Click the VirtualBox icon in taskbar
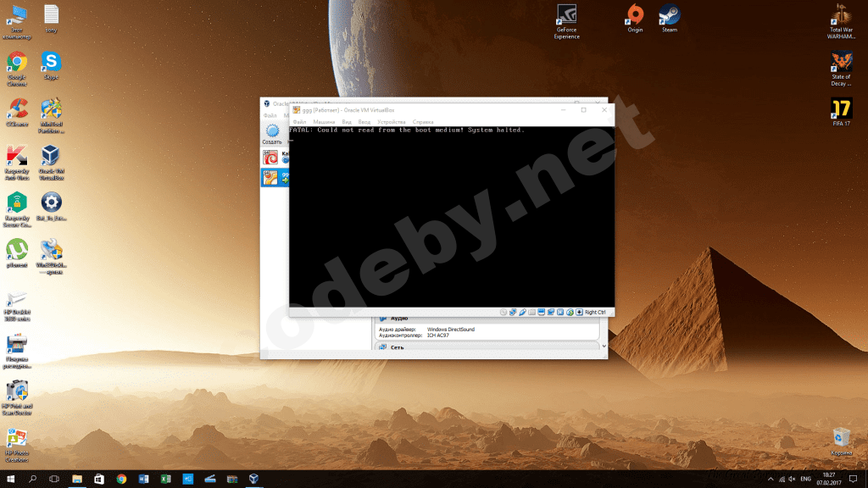 253,479
